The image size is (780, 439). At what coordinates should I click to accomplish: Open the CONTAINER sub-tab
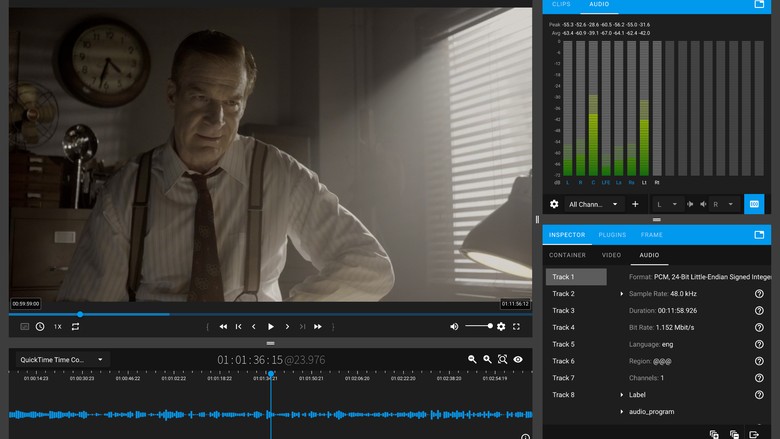point(567,255)
